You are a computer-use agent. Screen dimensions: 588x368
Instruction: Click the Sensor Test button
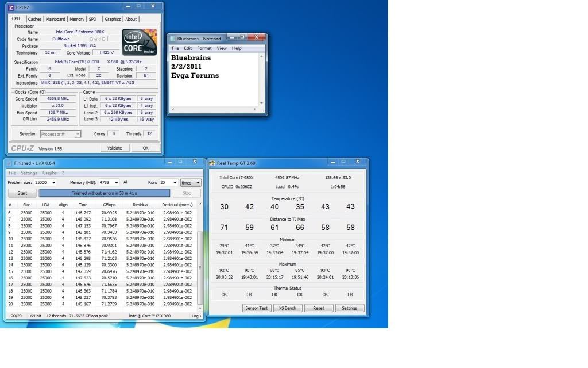(x=257, y=308)
